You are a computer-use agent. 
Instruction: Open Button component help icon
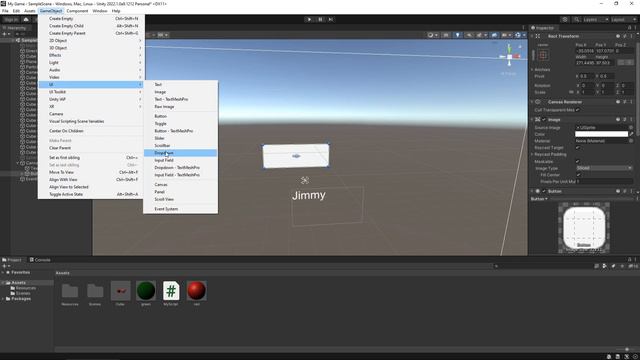coord(618,191)
